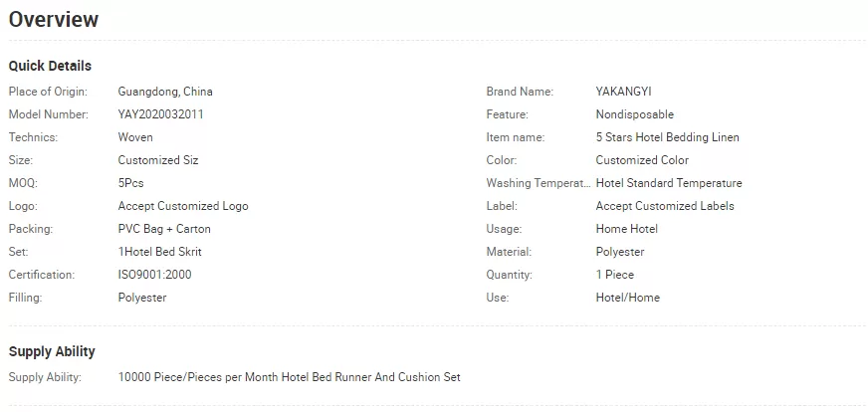Screen dimensions: 868x412
Task: Click the Woven technics value
Action: tap(135, 137)
